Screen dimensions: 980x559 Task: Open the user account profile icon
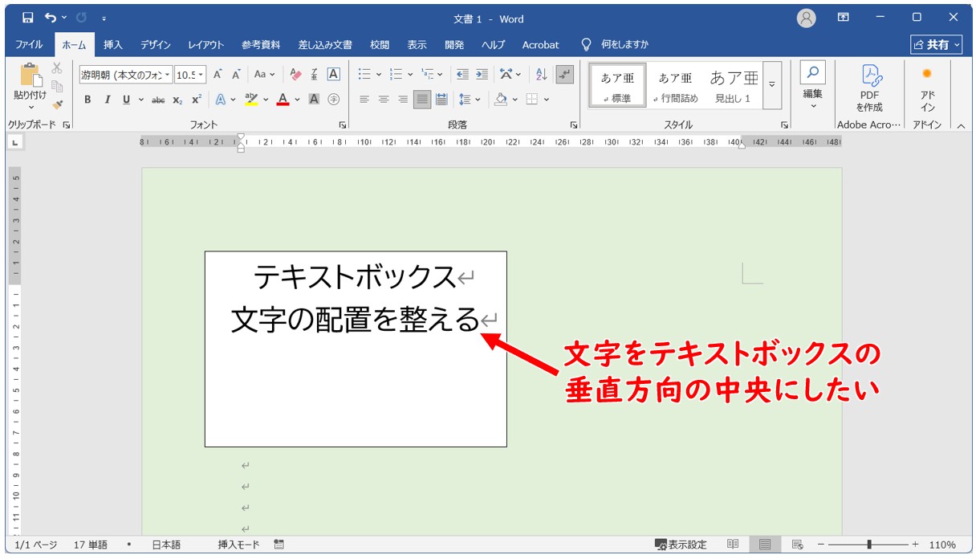point(807,18)
